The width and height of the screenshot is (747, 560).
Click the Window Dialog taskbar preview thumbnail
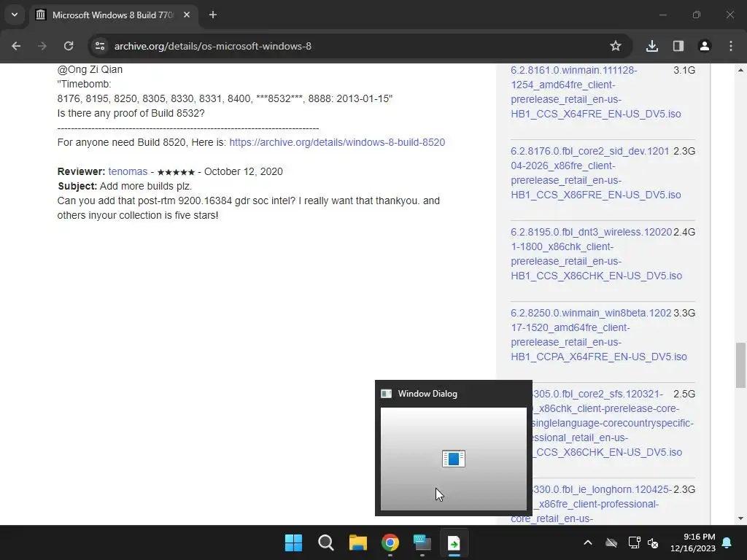pos(454,459)
